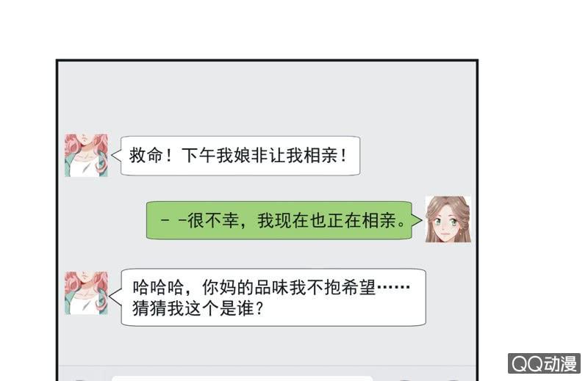Open the brown-haired girl's profile avatar
This screenshot has height=381, width=588.
(448, 219)
